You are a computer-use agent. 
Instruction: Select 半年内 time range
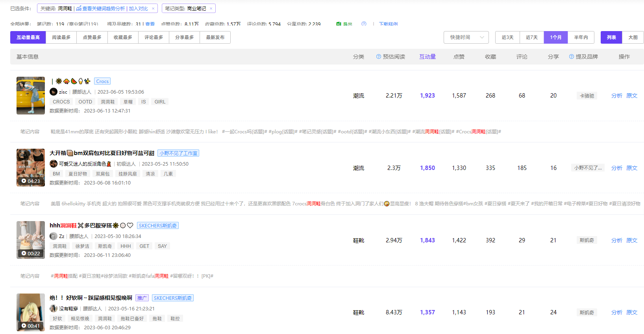(581, 37)
